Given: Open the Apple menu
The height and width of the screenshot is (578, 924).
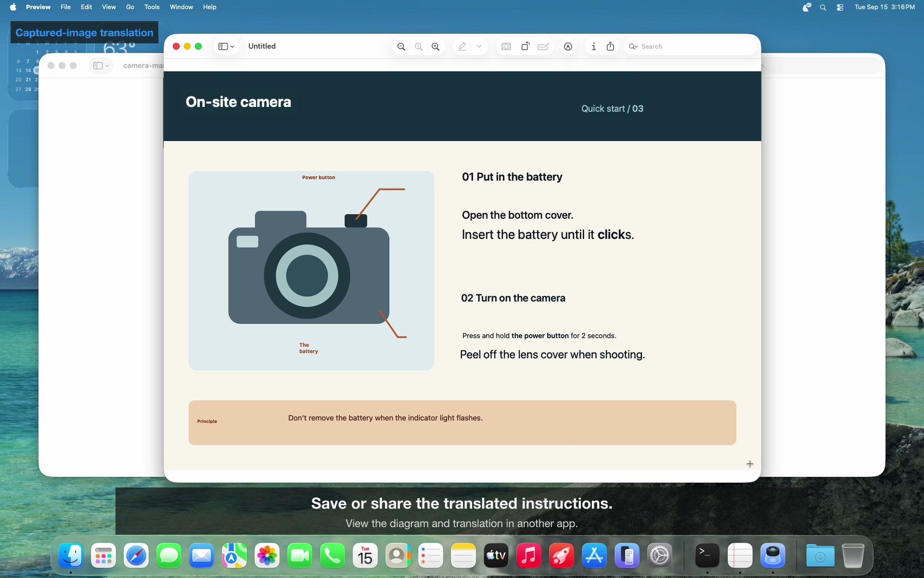Looking at the screenshot, I should pyautogui.click(x=13, y=7).
